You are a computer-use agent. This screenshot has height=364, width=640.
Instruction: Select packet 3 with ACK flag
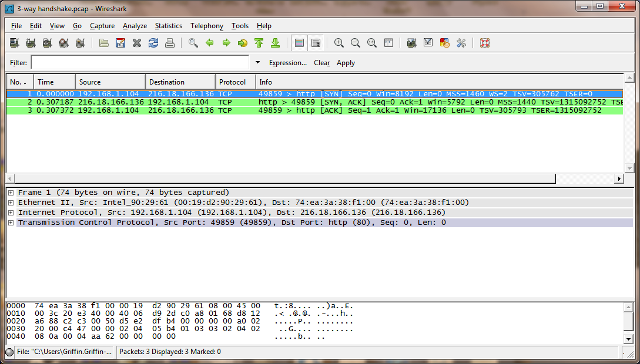tap(314, 110)
